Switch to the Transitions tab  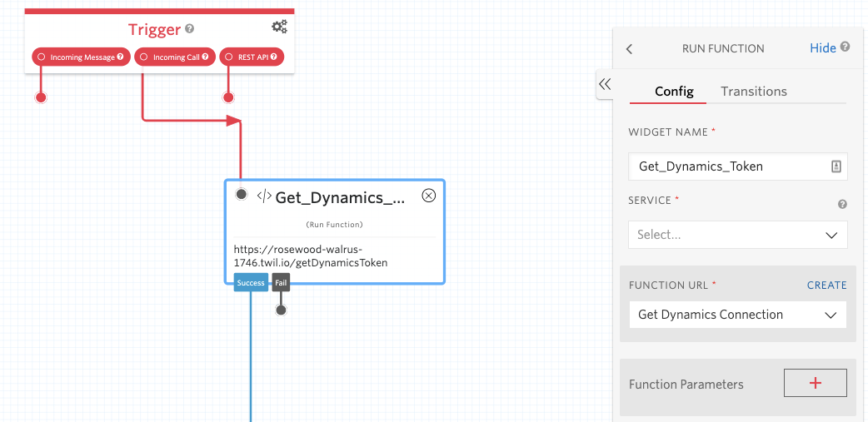point(753,92)
